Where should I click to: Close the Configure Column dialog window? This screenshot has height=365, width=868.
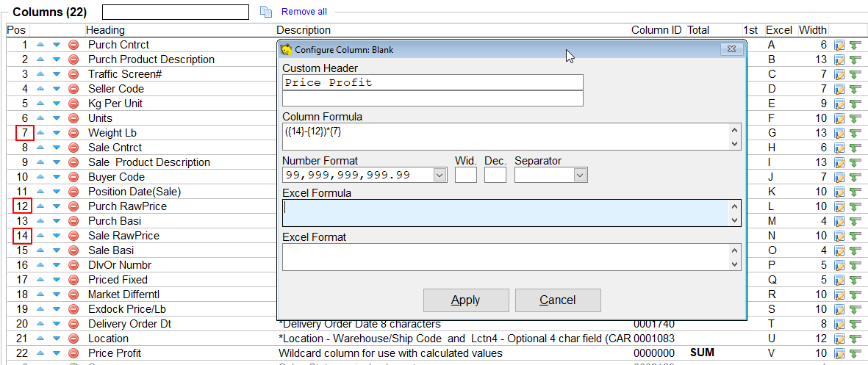click(731, 48)
